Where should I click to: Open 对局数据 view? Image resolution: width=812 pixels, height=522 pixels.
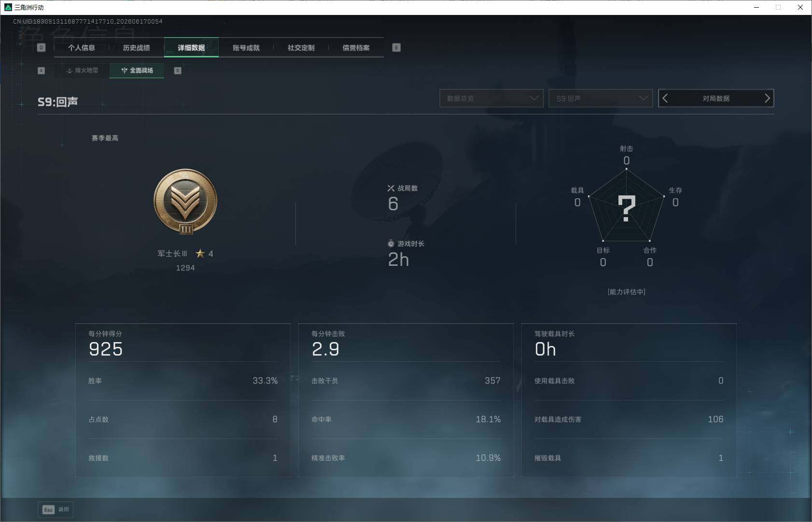point(716,98)
